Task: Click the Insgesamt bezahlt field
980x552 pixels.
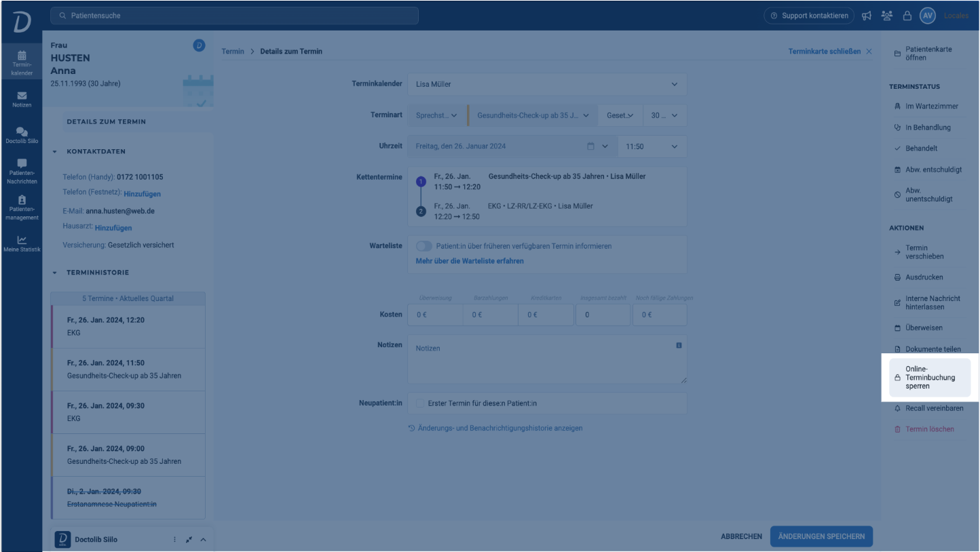Action: [x=603, y=315]
